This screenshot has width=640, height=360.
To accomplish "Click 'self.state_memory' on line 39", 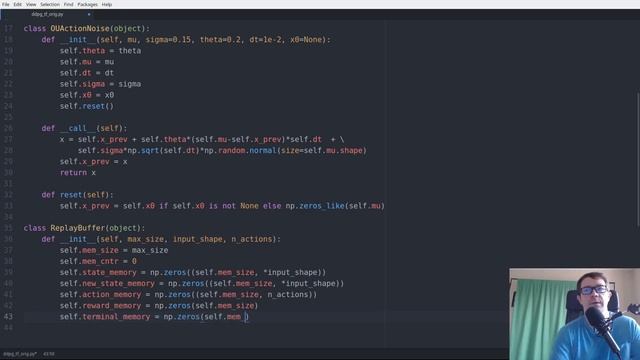I will point(98,272).
